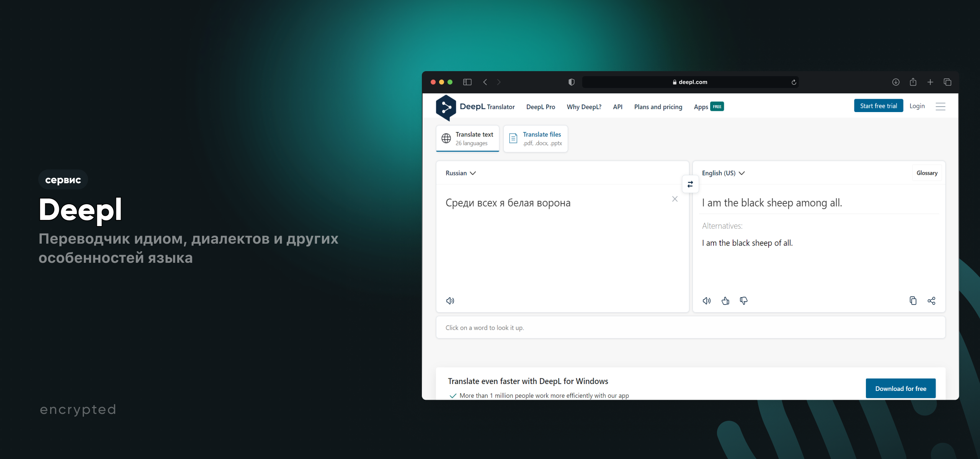
Task: Click the document icon on Translate files
Action: (513, 138)
